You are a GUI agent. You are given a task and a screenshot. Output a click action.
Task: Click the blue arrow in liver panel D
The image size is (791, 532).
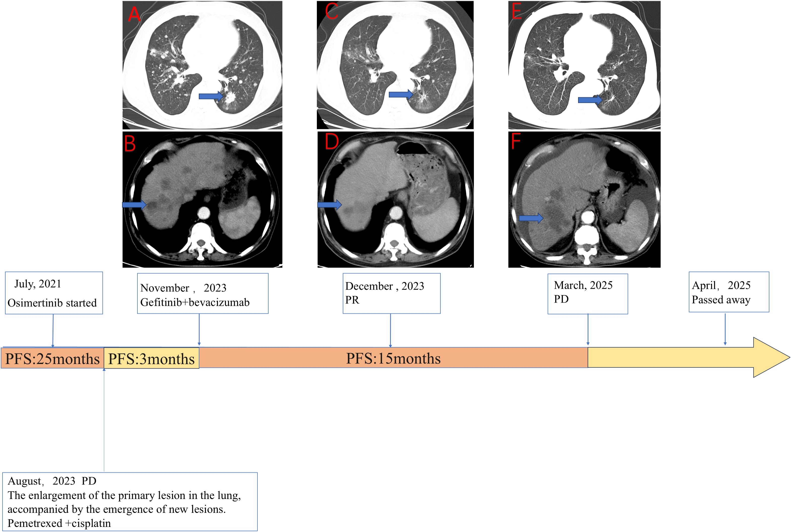pos(329,204)
